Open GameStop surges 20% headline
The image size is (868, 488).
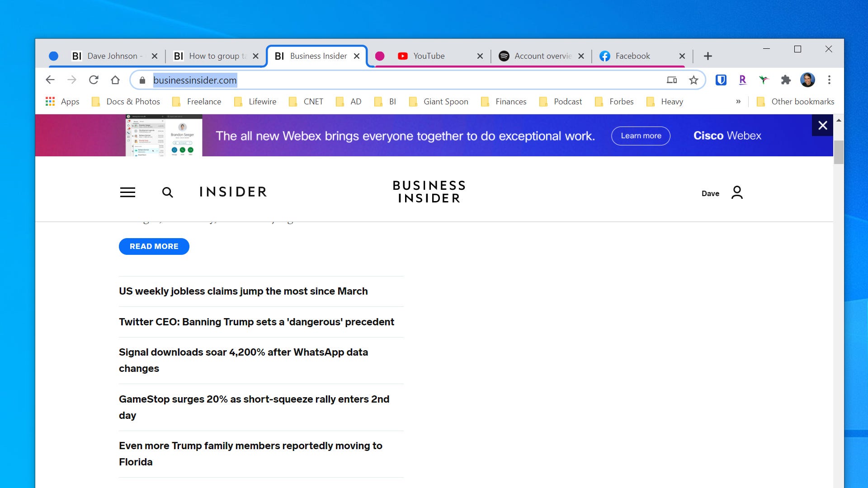pyautogui.click(x=254, y=407)
